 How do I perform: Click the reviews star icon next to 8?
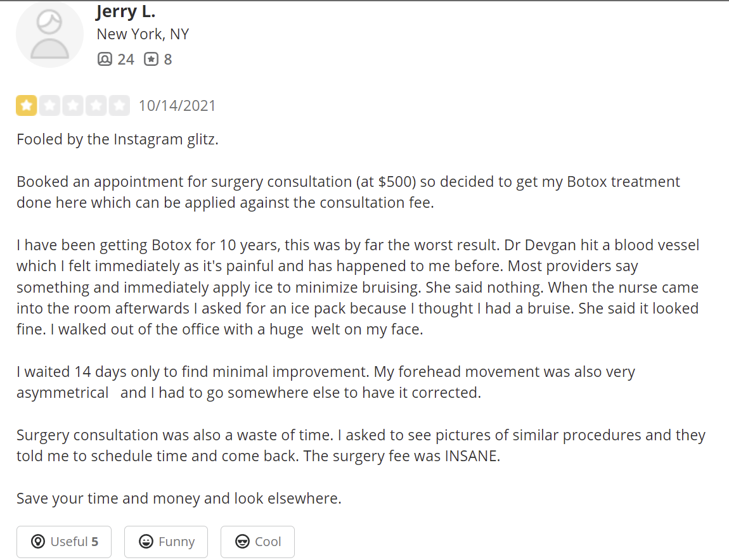tap(151, 59)
